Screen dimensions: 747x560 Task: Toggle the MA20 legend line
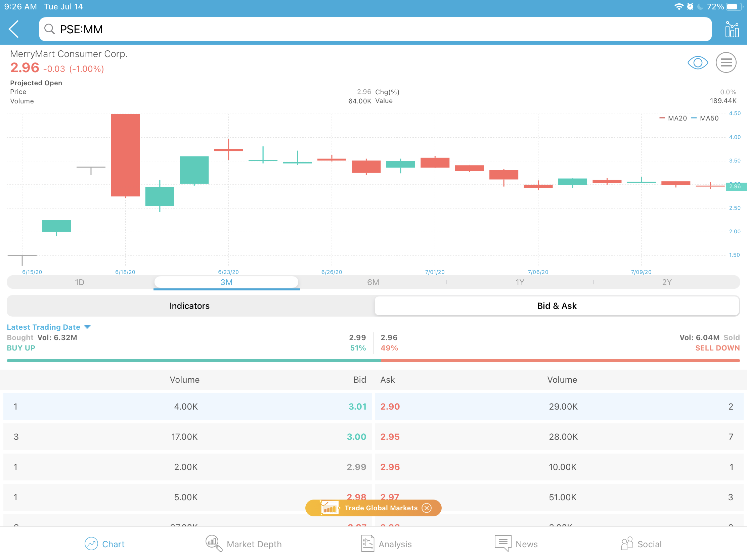click(x=673, y=119)
